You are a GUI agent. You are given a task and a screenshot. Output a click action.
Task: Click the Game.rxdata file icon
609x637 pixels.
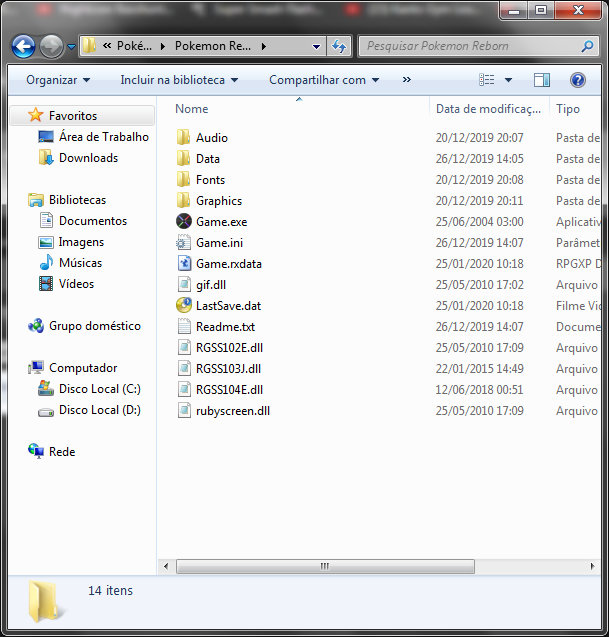[184, 264]
